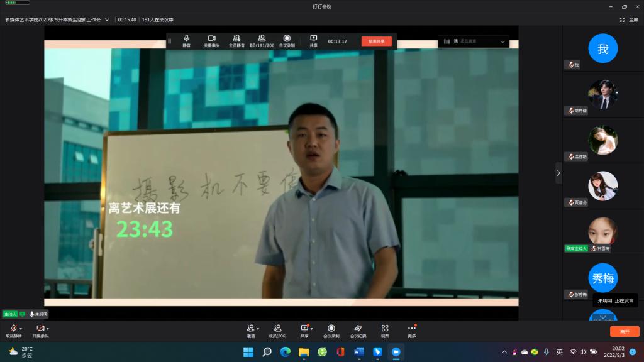
Task: Open Windows taskbar search icon
Action: (267, 352)
